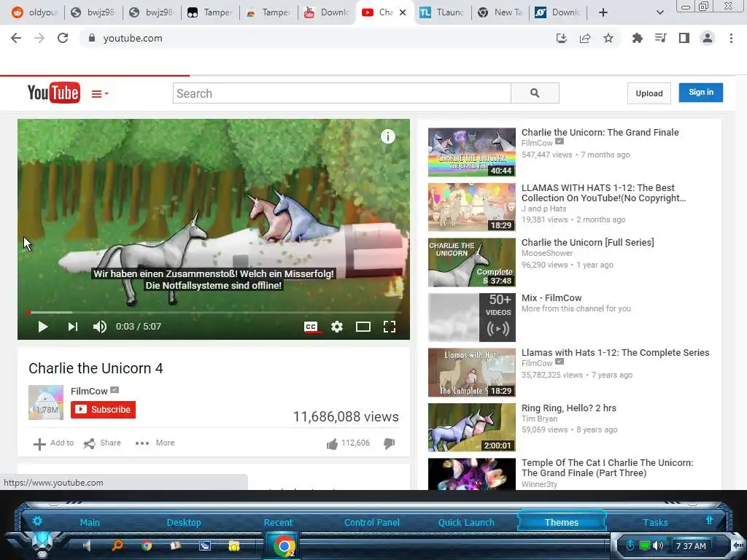
Task: Open the Chrome profile avatar
Action: coord(708,38)
